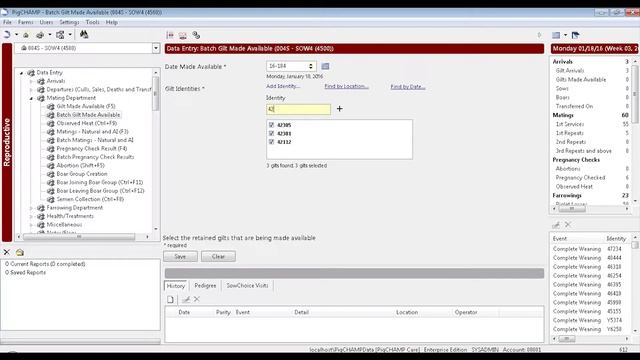Click the home icon in the toolbar
Screen dimensions: 640x360
(x=26, y=35)
